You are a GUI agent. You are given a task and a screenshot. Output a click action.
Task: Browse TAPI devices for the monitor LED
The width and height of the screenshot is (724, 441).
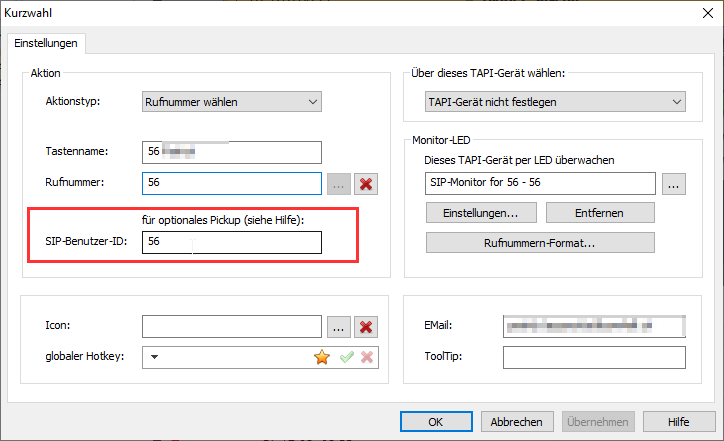pos(673,184)
